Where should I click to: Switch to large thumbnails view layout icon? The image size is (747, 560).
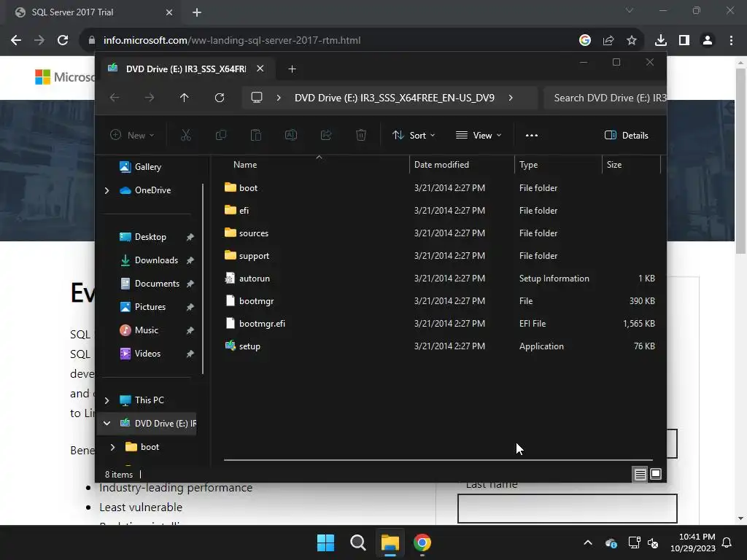(656, 474)
